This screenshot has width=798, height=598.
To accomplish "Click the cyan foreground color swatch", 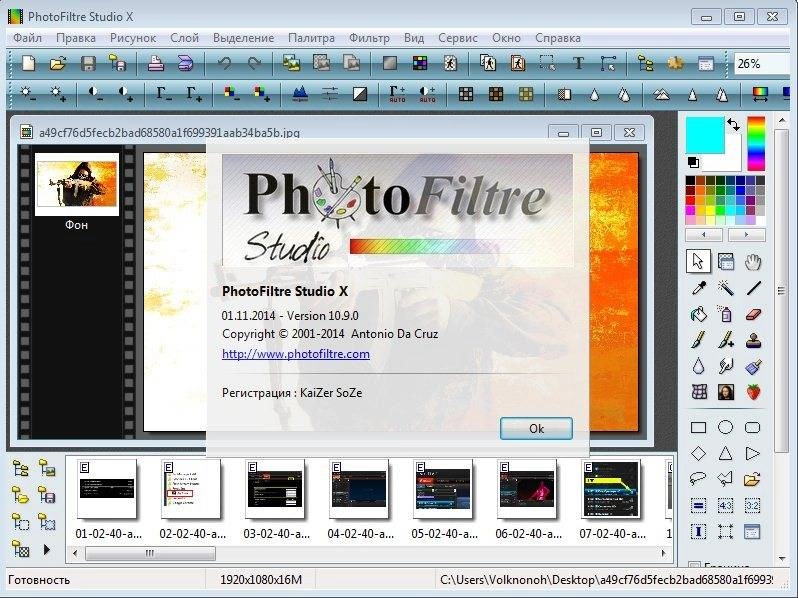I will point(705,135).
